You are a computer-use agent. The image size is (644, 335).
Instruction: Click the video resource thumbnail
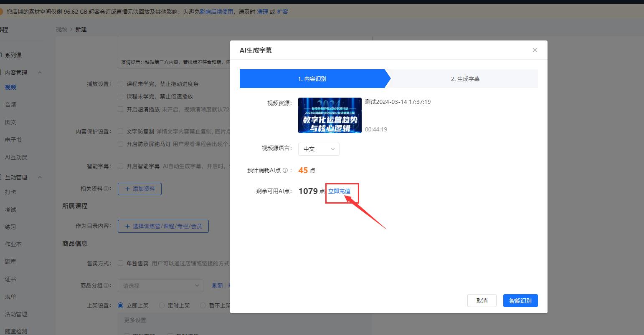(x=330, y=116)
